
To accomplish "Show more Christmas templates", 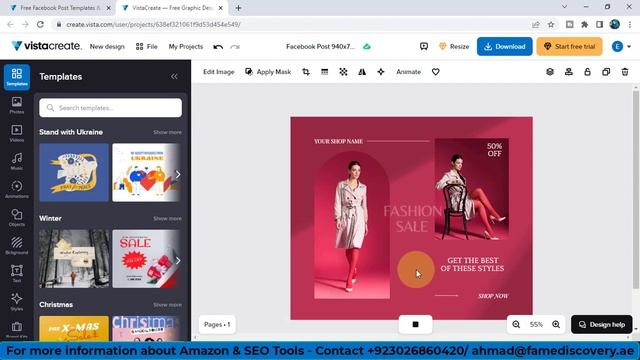I will tap(167, 304).
